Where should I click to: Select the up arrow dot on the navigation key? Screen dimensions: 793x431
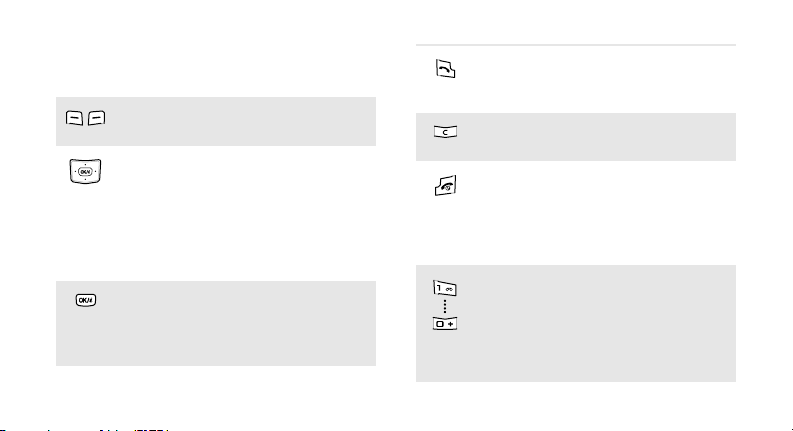coord(85,164)
